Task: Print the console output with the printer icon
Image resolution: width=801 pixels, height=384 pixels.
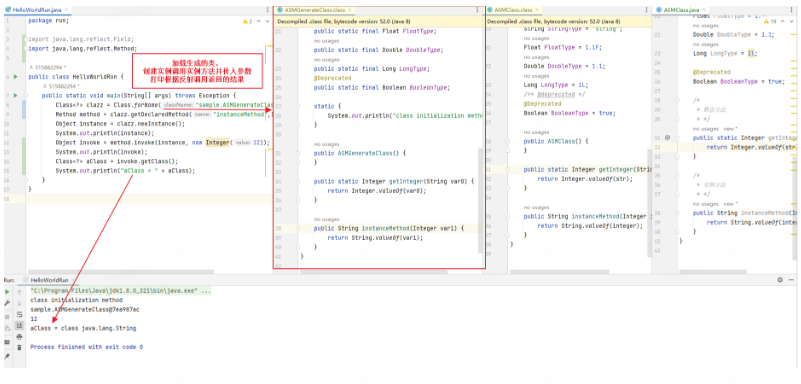Action: 19,337
